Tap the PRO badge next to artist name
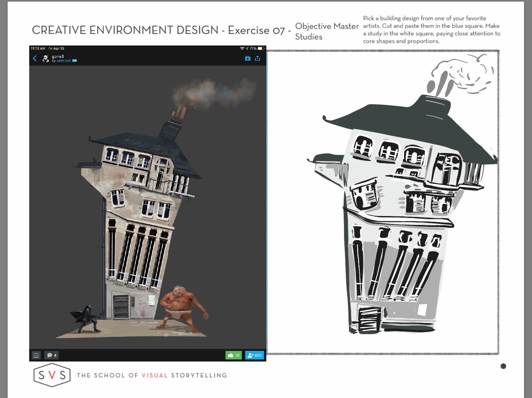This screenshot has height=398, width=532. (75, 61)
